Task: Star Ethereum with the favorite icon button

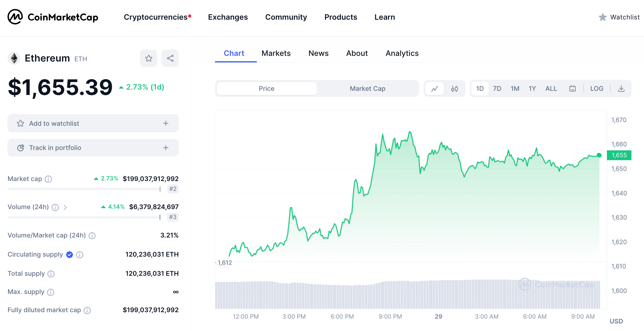Action: tap(149, 58)
